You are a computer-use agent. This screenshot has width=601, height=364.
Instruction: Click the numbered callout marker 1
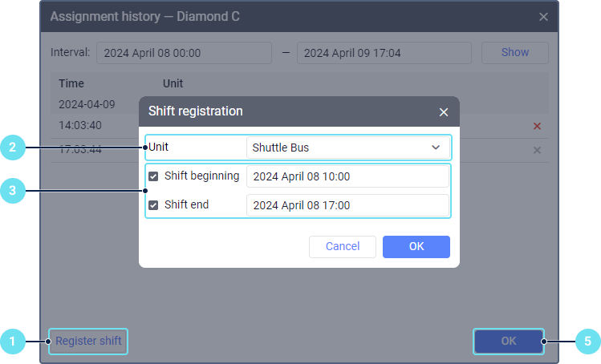click(x=12, y=342)
